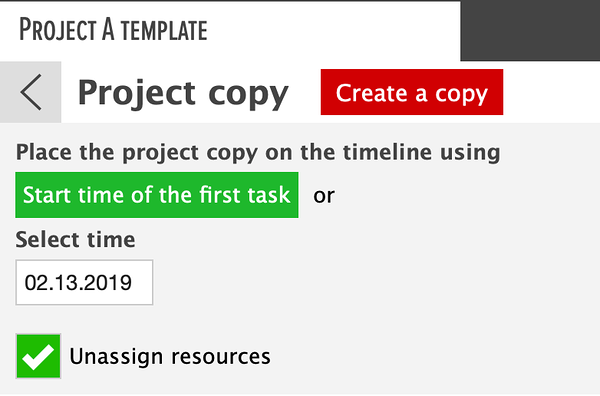600x396 pixels.
Task: Click the word or beside the green button
Action: [324, 196]
